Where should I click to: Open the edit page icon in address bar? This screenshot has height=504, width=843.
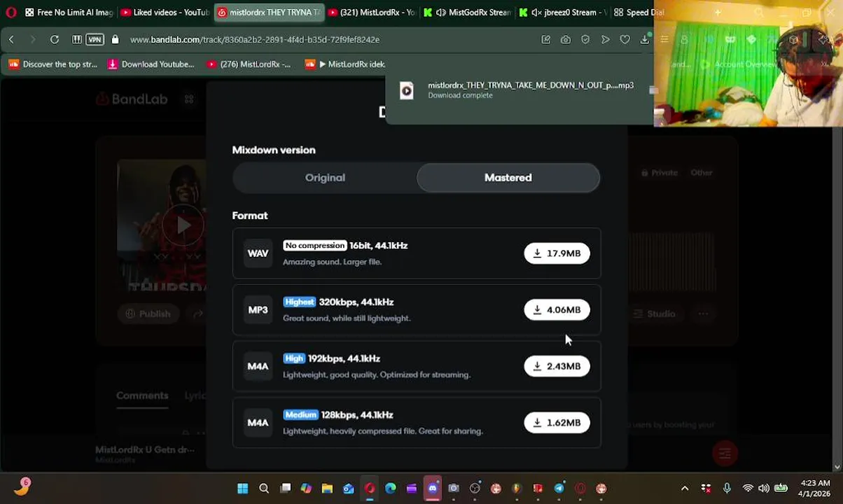pyautogui.click(x=546, y=40)
